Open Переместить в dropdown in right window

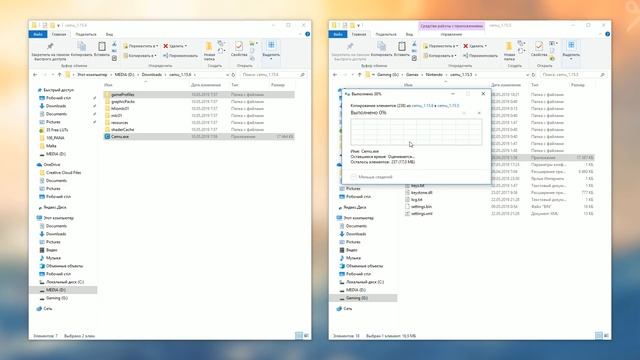(x=441, y=46)
